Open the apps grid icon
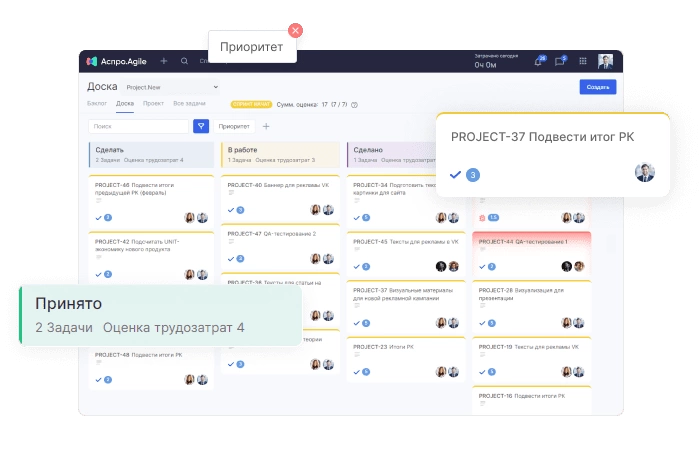 coord(583,61)
